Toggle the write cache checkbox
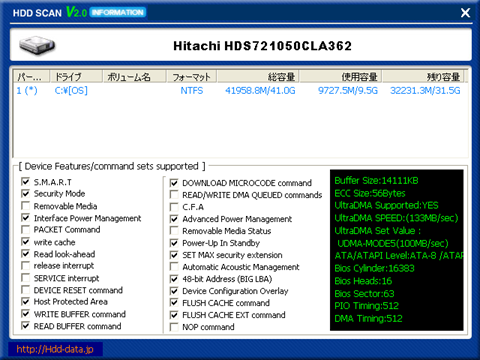The height and width of the screenshot is (360, 480). (x=25, y=242)
